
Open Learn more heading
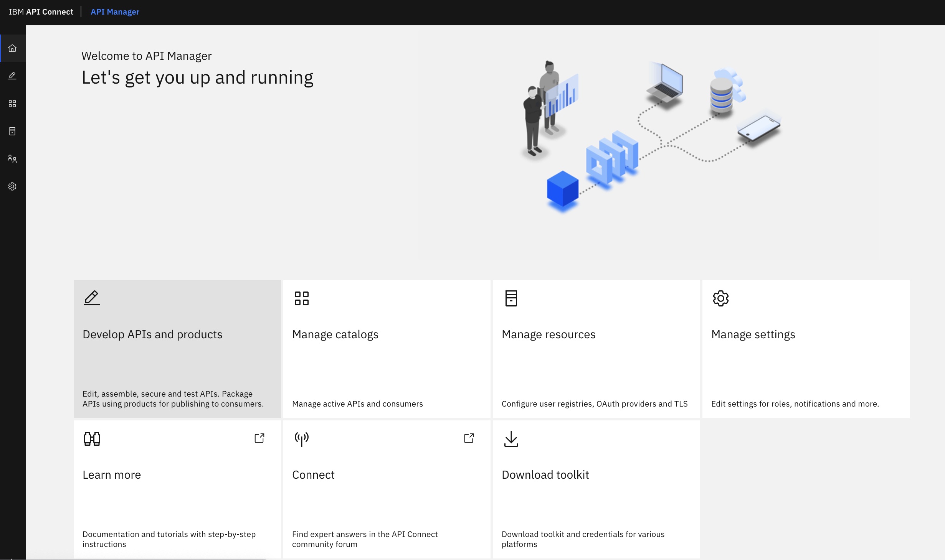pos(112,475)
